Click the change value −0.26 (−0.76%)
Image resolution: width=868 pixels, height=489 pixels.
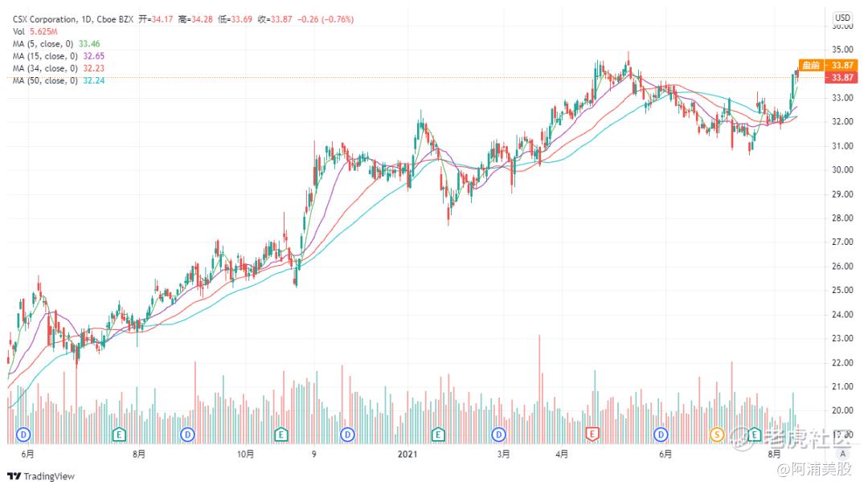point(325,19)
